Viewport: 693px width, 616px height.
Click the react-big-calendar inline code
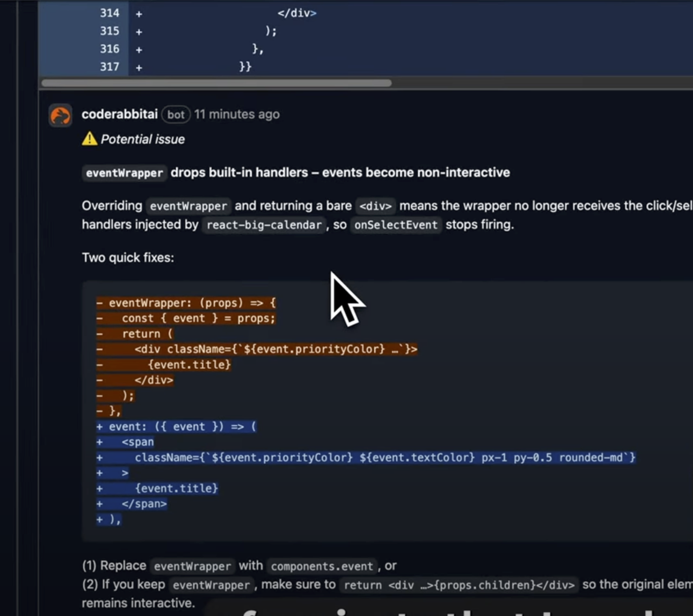(x=264, y=225)
